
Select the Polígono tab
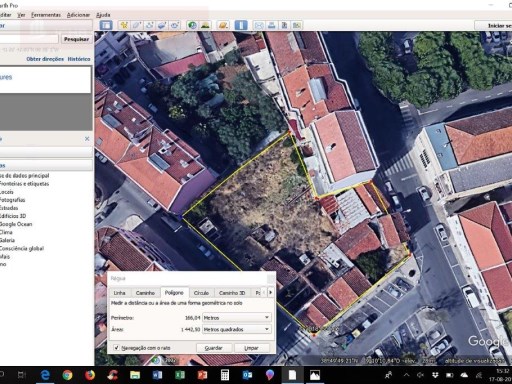[x=174, y=292]
